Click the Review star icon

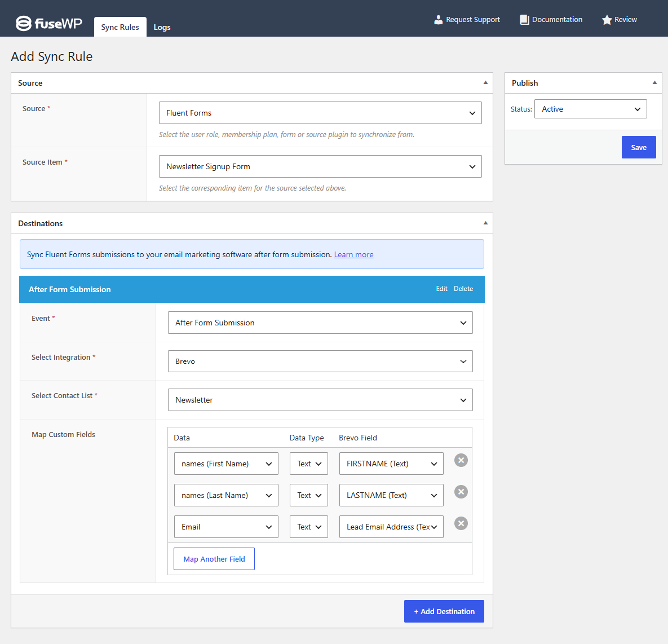tap(607, 20)
